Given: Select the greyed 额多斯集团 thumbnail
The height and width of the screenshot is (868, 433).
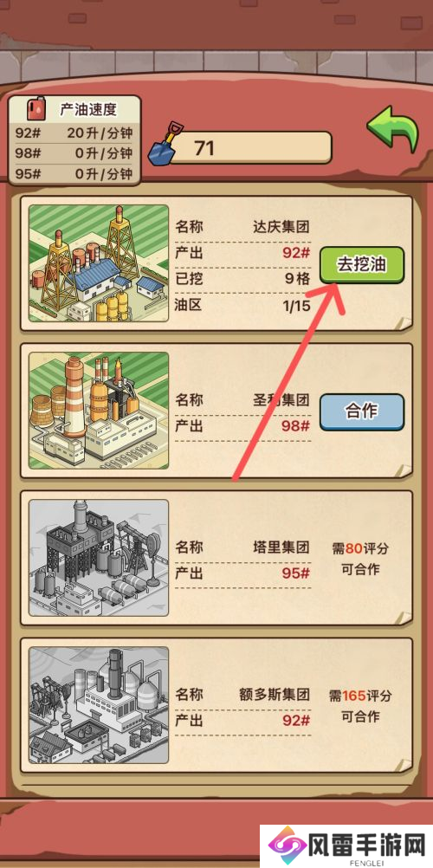Looking at the screenshot, I should (99, 704).
